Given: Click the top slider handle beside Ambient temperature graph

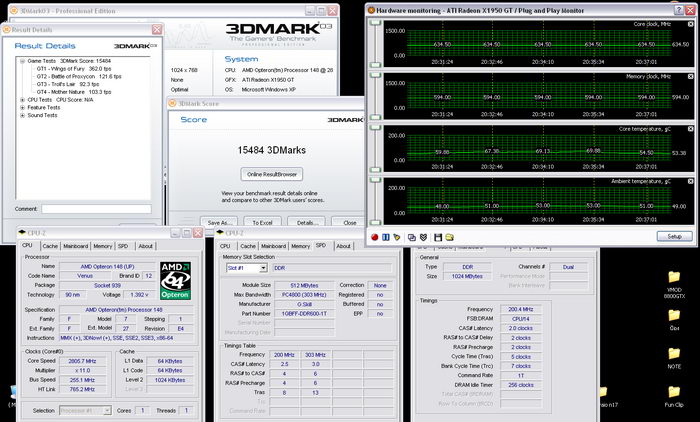Looking at the screenshot, I should tap(376, 180).
